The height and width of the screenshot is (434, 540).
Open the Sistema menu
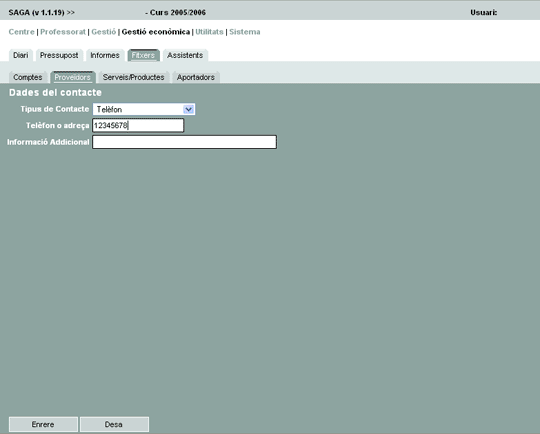pyautogui.click(x=245, y=32)
